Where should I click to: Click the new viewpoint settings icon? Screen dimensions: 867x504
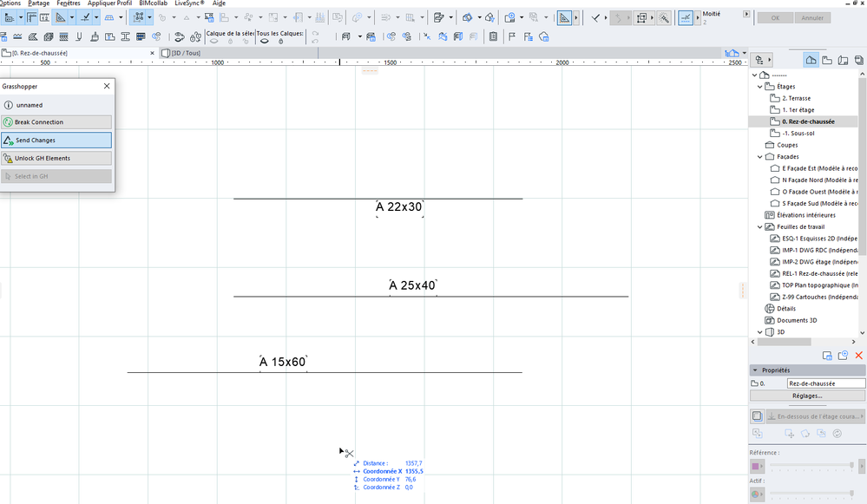pos(827,356)
